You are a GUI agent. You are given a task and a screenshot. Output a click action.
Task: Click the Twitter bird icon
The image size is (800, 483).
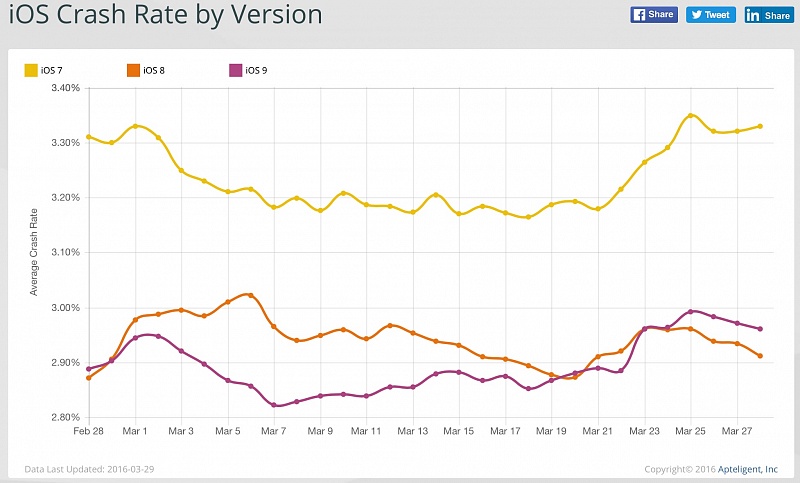tap(695, 14)
